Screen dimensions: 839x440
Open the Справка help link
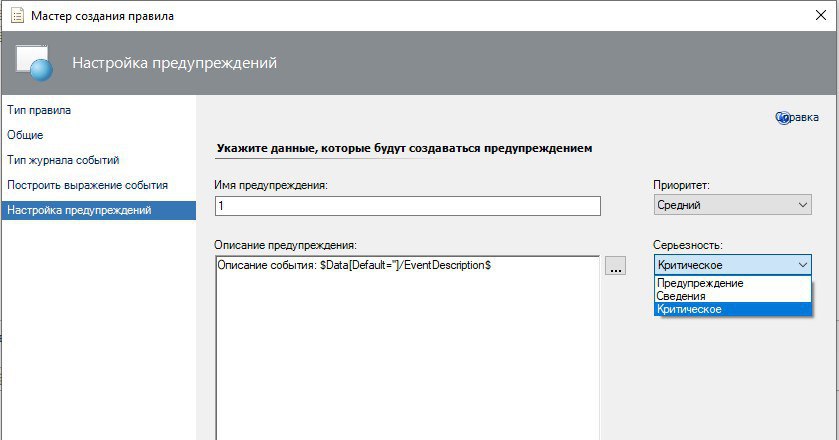point(797,117)
